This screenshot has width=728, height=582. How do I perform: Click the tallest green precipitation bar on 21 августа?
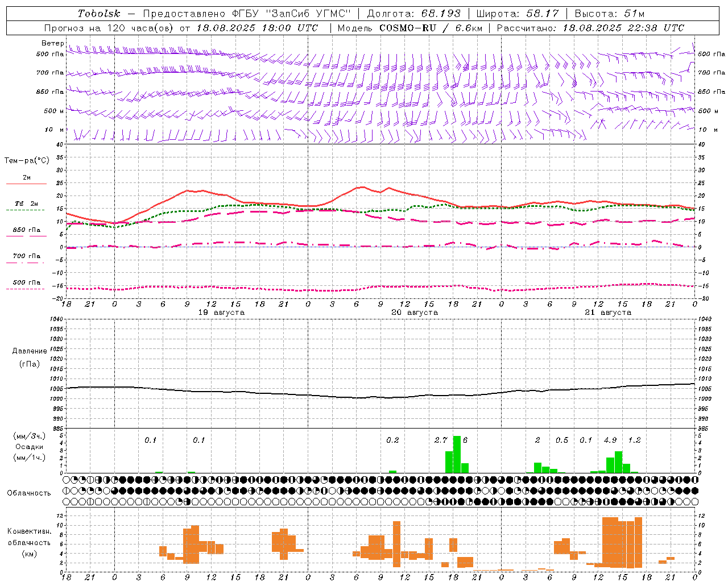618,462
